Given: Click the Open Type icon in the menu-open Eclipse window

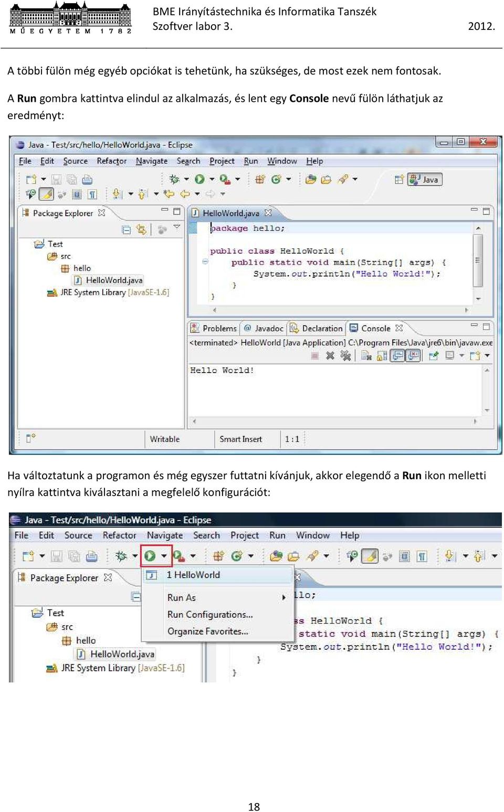Looking at the screenshot, I should pyautogui.click(x=276, y=556).
